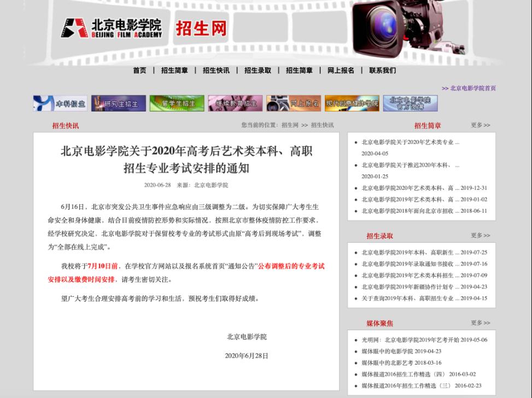Click 更多 next to 媒体聚焦 heading
This screenshot has height=398, width=532.
481,323
